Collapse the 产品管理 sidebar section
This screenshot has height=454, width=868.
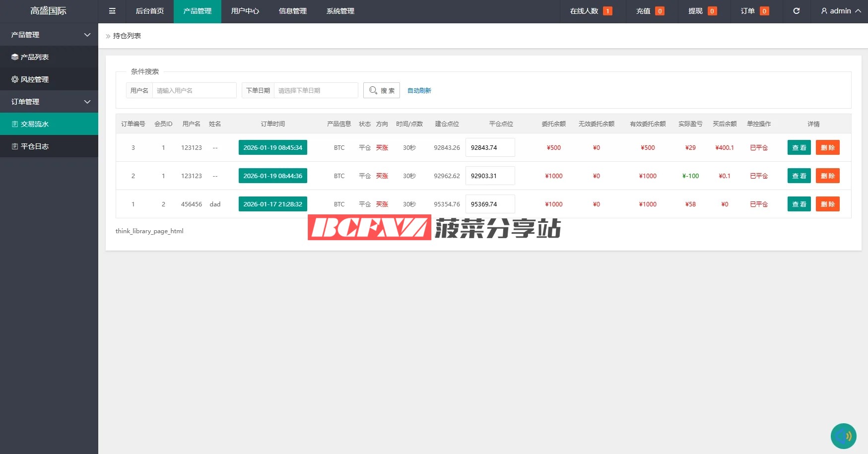coord(87,35)
